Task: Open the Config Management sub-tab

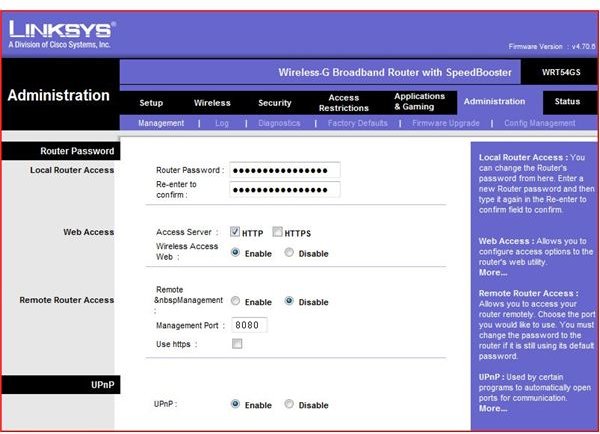Action: (x=540, y=123)
